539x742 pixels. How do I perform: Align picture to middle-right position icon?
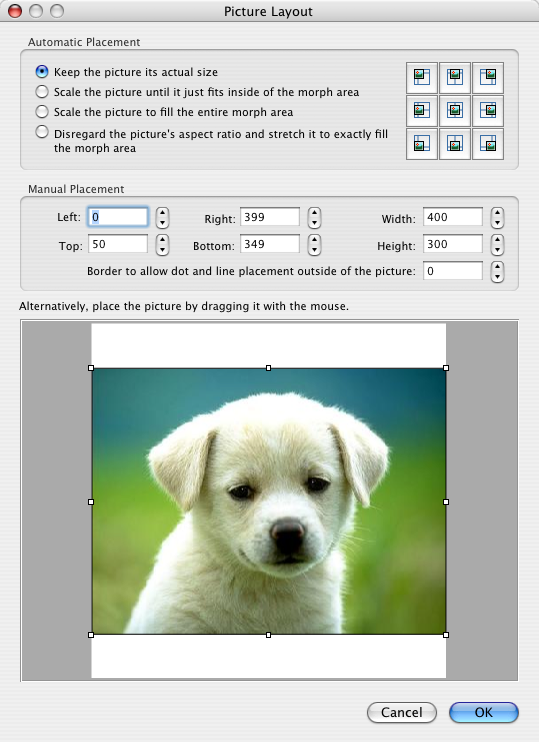pos(488,111)
